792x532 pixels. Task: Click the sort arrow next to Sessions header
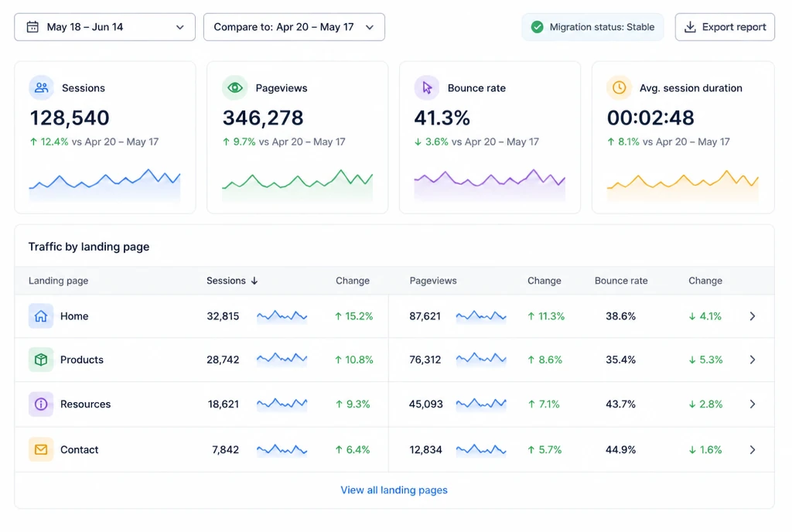coord(254,281)
